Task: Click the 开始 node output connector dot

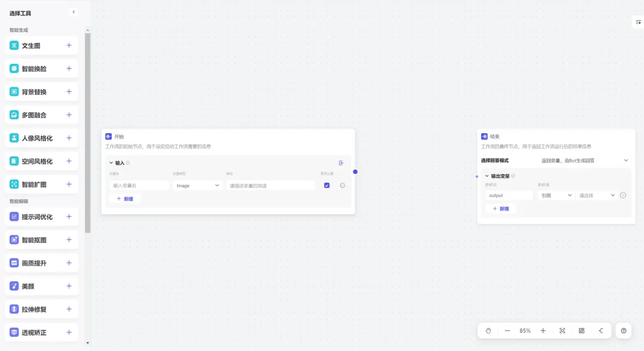Action: tap(355, 172)
